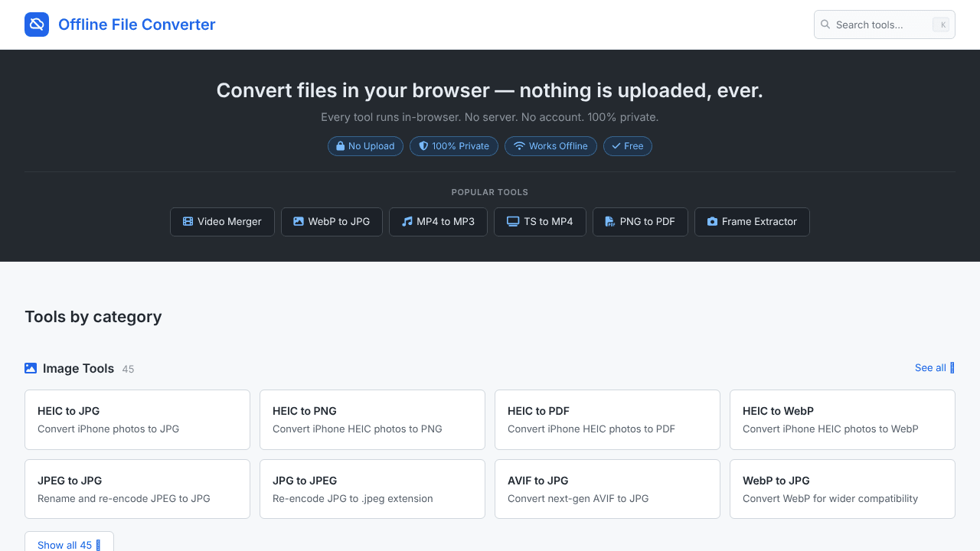980x551 pixels.
Task: Click the wifi icon on Works Offline badge
Action: pos(519,146)
